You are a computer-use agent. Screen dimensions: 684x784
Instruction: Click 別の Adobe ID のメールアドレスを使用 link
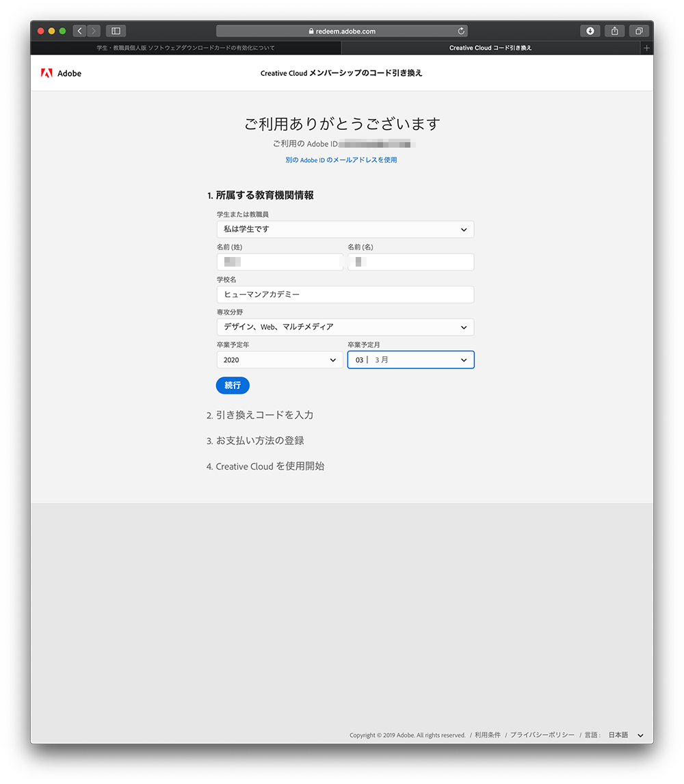[x=341, y=160]
